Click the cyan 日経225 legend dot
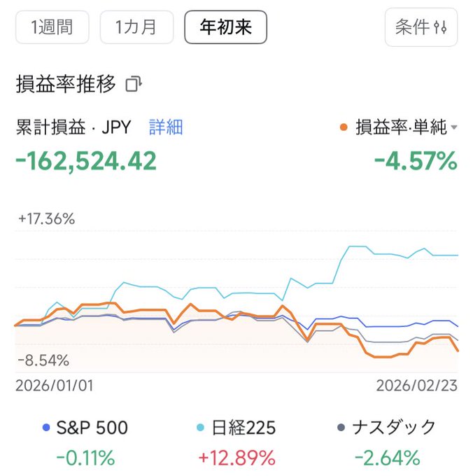The height and width of the screenshot is (476, 473). click(x=201, y=427)
